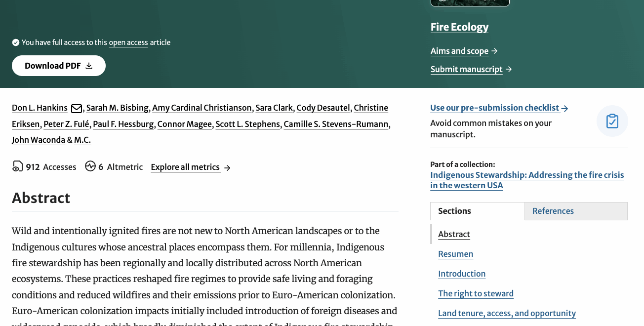Jump to the Introduction section
This screenshot has width=644, height=326.
pyautogui.click(x=462, y=274)
